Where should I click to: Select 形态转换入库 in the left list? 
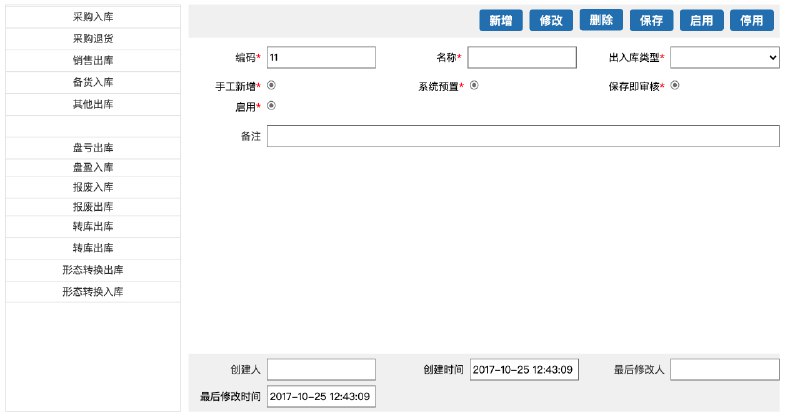click(93, 292)
